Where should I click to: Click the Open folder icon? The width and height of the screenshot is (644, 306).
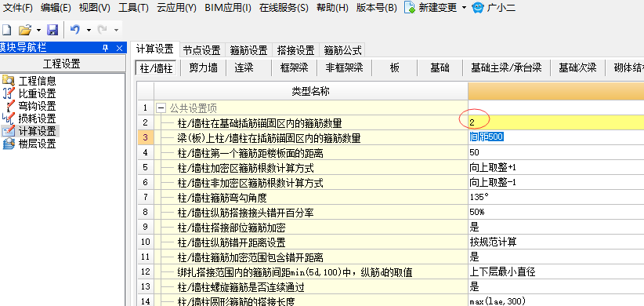(26, 30)
